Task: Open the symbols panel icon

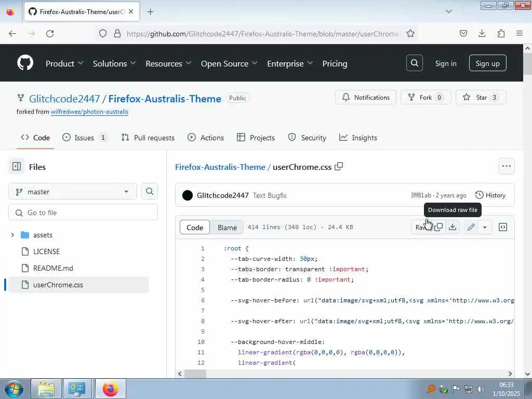Action: pyautogui.click(x=503, y=227)
